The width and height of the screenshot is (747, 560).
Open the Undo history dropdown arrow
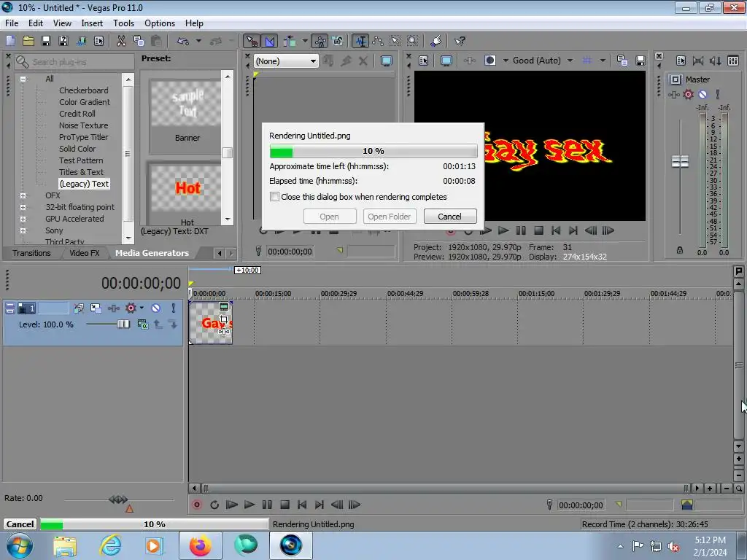tap(198, 41)
